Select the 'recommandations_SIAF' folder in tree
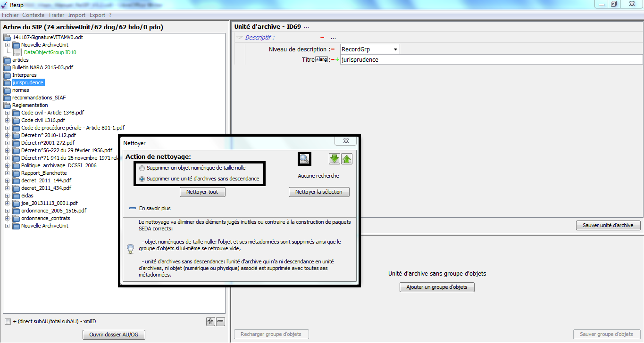644x343 pixels. click(x=39, y=98)
